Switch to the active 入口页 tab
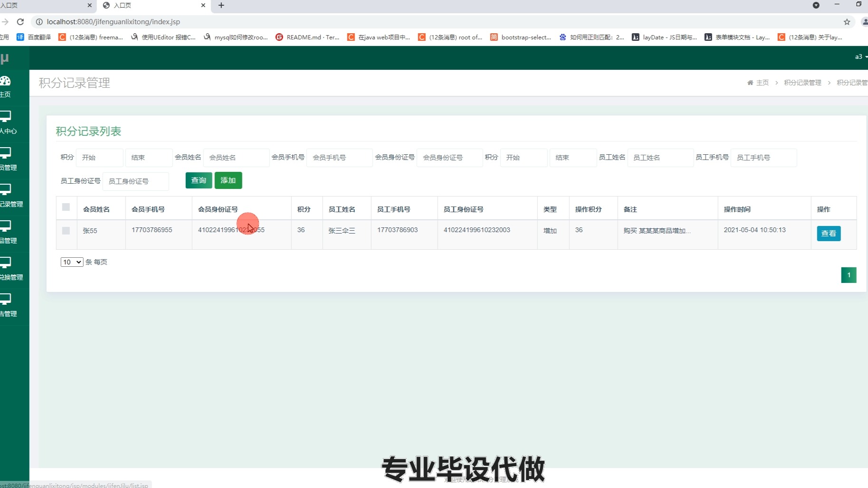Screen dimensions: 868x488 click(x=153, y=5)
